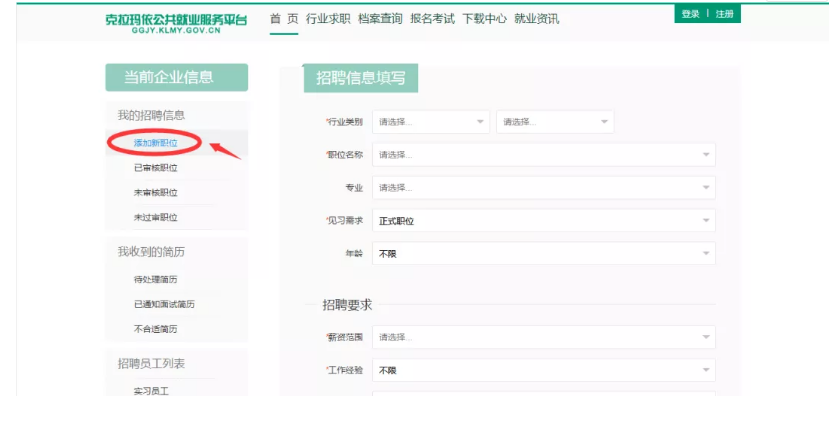Screen dimensions: 839x431
Task: Open 已审核职位 list in sidebar
Action: [156, 168]
